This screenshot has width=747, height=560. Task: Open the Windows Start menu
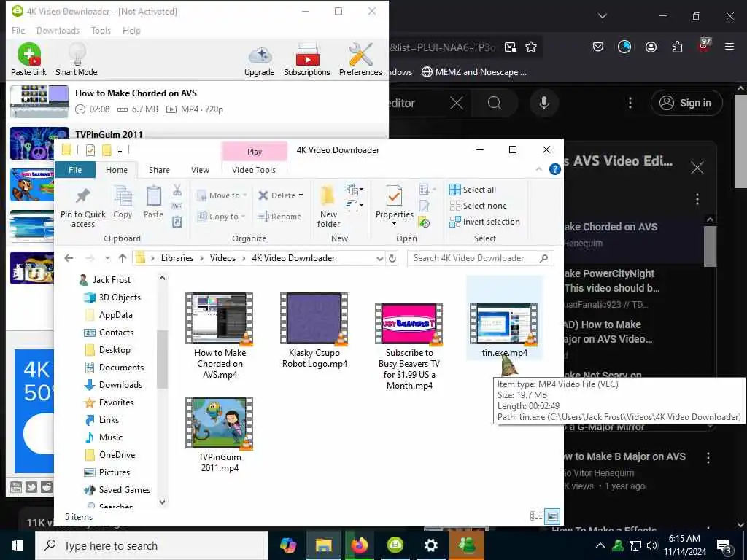[18, 545]
